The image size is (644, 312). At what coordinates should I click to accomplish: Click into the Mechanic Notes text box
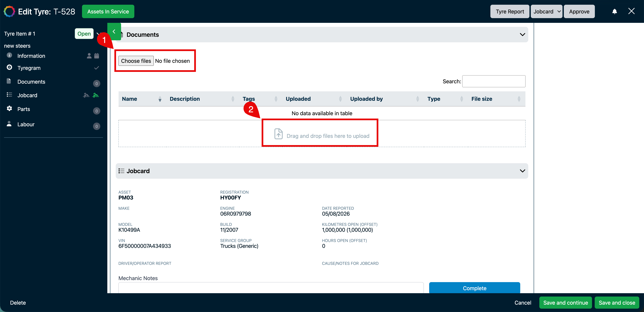click(x=271, y=288)
